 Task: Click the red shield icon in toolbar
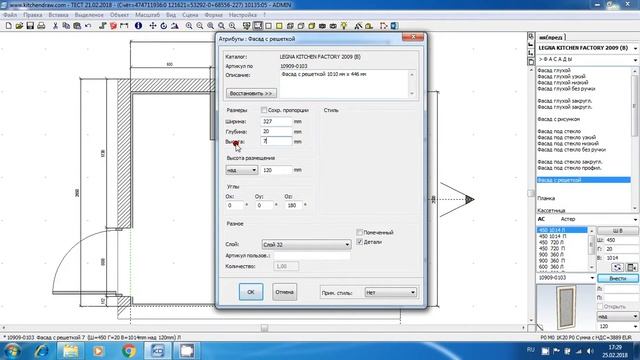(113, 26)
